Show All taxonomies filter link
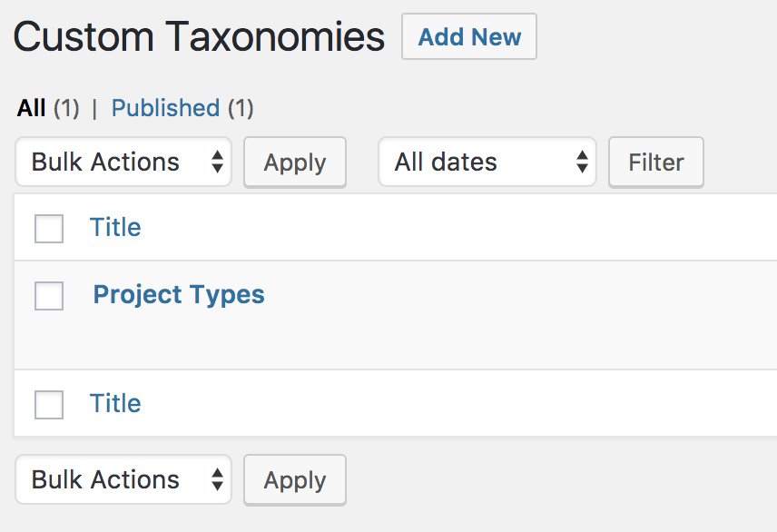The height and width of the screenshot is (532, 777). pyautogui.click(x=31, y=108)
